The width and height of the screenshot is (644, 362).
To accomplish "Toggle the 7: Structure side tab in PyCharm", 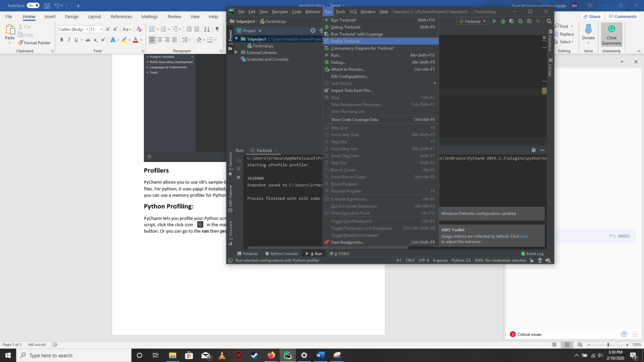I will click(x=230, y=233).
